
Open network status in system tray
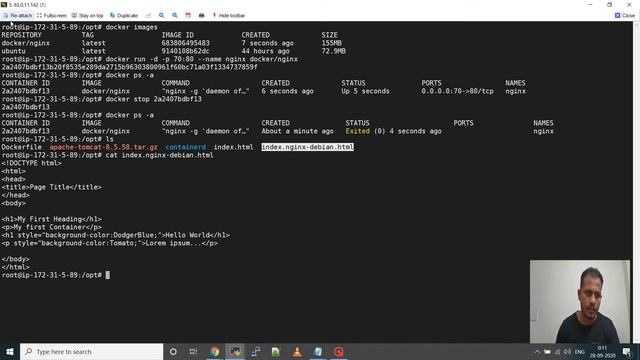tap(557, 352)
